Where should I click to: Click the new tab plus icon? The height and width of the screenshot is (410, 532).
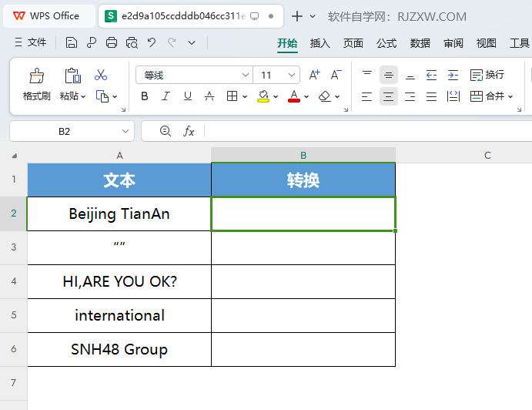[x=297, y=16]
